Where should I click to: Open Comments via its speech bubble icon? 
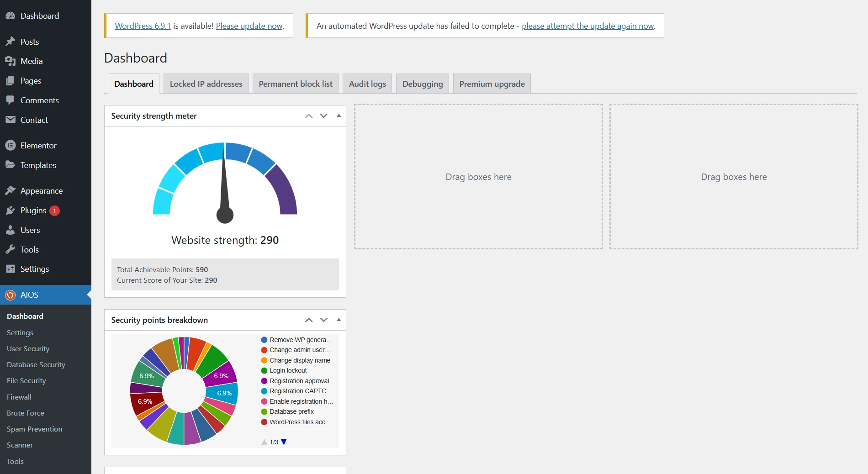pos(10,100)
